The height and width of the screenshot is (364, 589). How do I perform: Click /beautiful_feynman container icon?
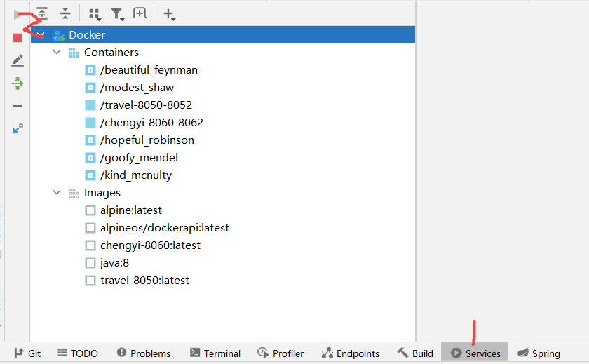(x=90, y=70)
